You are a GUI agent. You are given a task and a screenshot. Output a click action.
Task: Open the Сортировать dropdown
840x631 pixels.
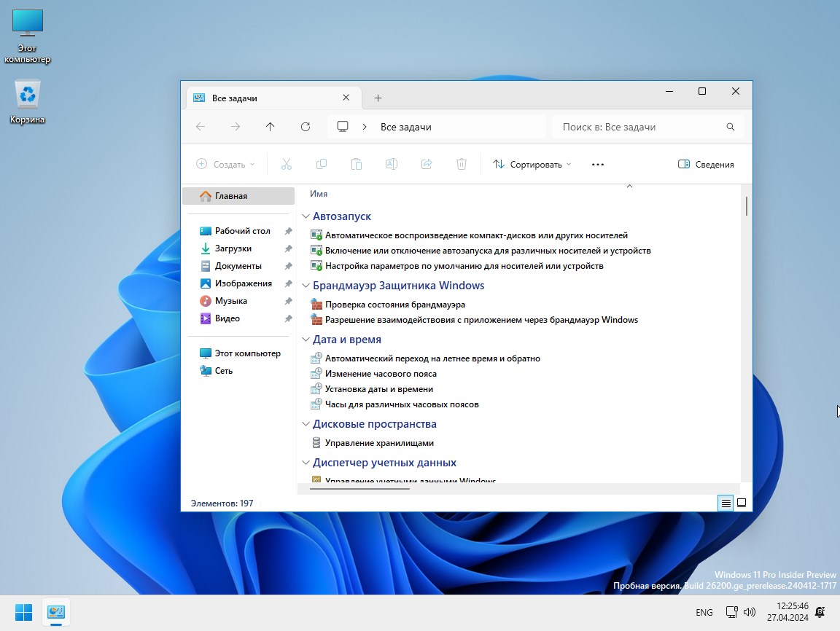532,164
